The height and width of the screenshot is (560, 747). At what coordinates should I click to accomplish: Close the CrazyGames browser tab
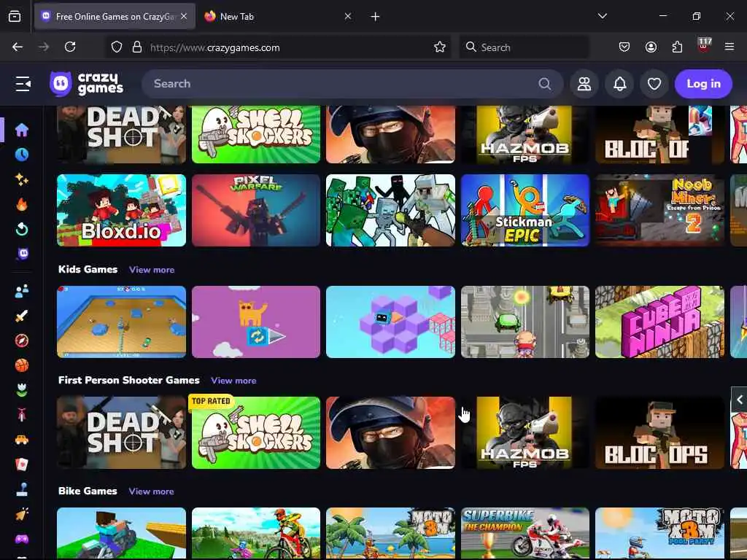tap(184, 17)
